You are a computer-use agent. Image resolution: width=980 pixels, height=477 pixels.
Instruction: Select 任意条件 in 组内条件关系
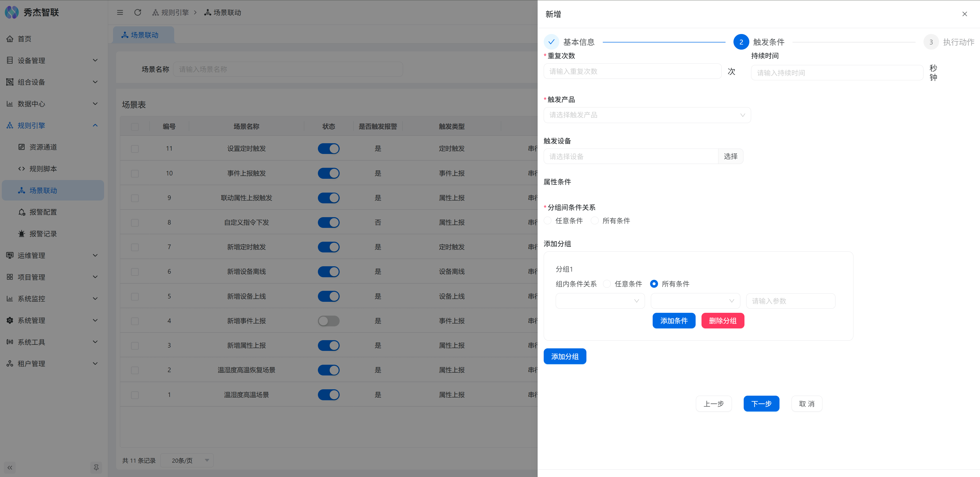[x=607, y=284]
